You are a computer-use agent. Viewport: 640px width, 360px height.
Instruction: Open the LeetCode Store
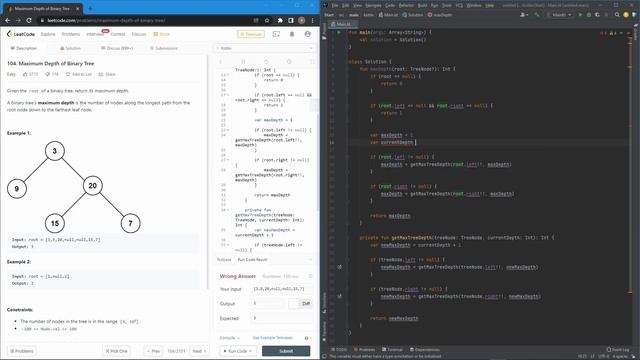pyautogui.click(x=162, y=34)
